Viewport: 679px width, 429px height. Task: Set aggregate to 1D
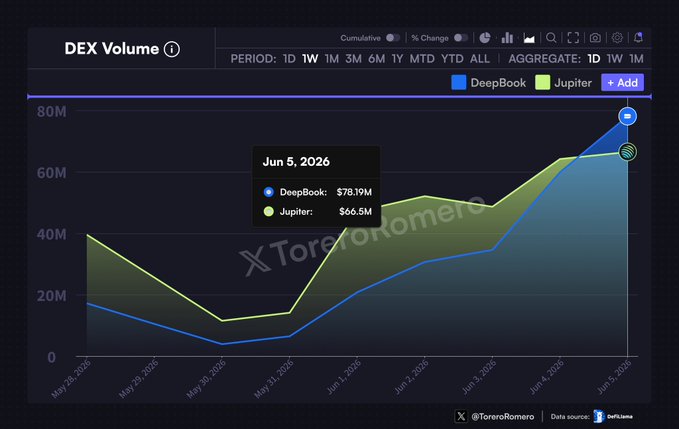(x=594, y=58)
